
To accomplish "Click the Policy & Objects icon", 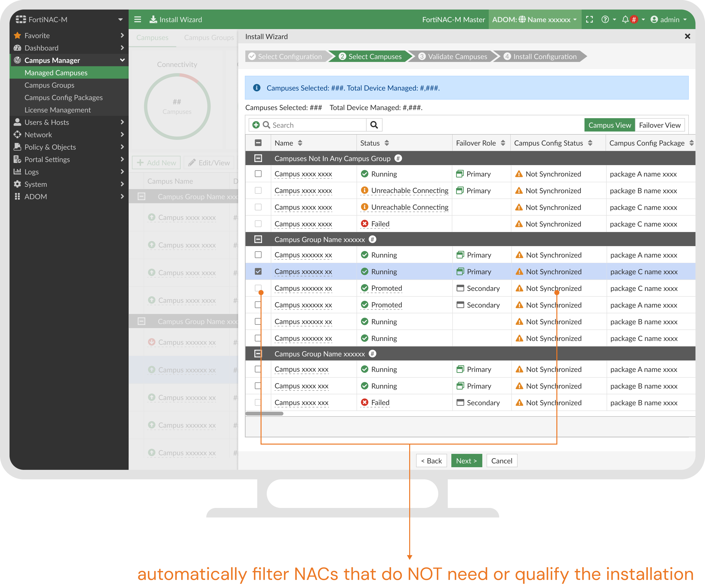I will tap(17, 147).
